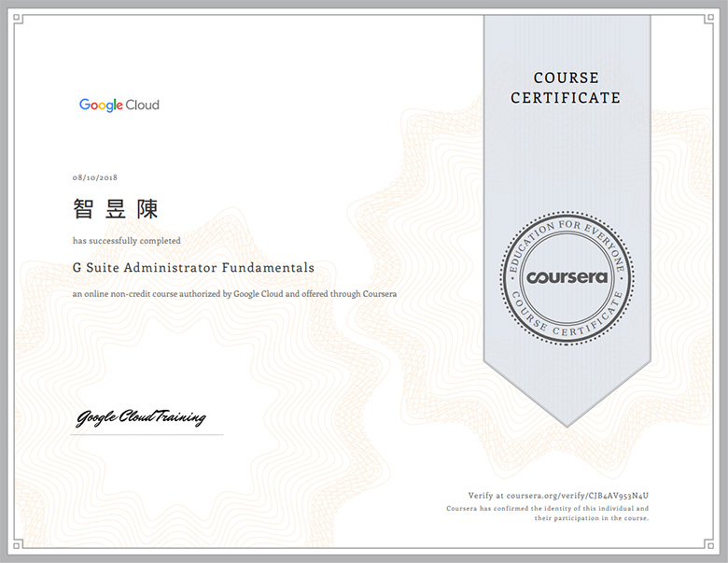The height and width of the screenshot is (563, 728).
Task: Click the 08/10/2018 completion date
Action: [x=94, y=177]
